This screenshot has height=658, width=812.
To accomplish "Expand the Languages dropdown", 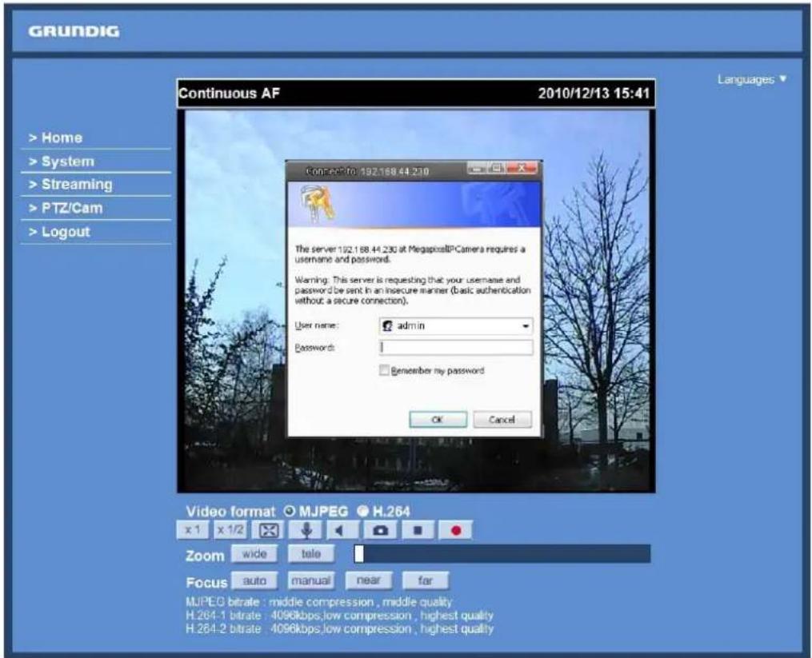I will pos(751,80).
